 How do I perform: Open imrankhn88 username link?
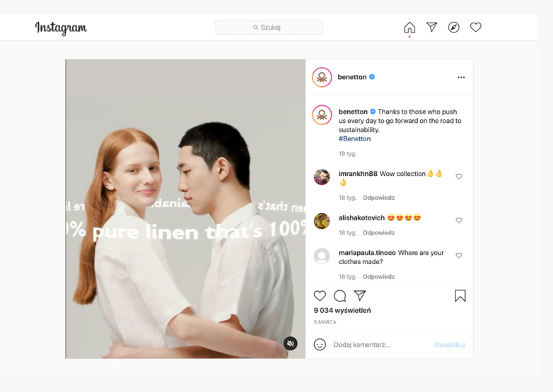coord(358,174)
